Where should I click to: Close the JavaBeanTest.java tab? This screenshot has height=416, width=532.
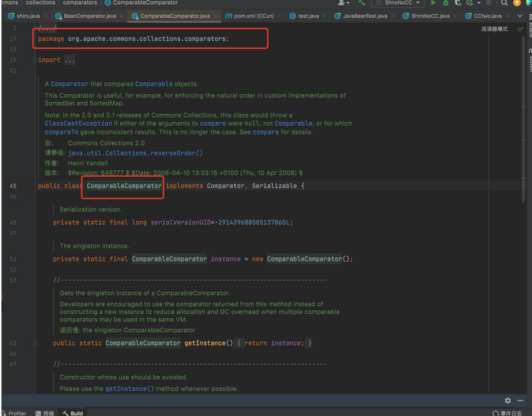(392, 16)
